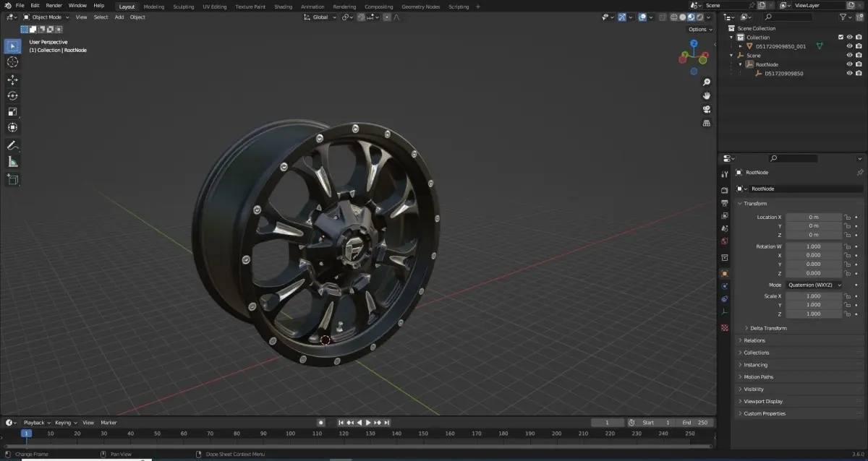Open the Output properties tab
868x461 pixels.
(x=725, y=203)
